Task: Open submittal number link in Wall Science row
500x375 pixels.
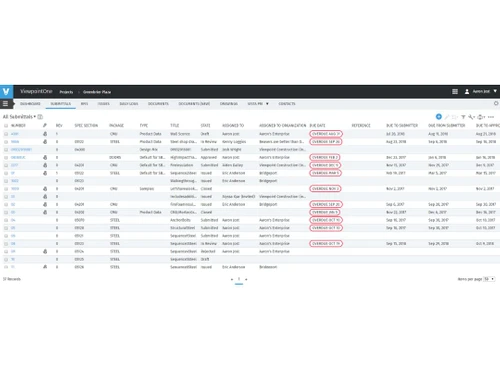Action: pyautogui.click(x=15, y=134)
